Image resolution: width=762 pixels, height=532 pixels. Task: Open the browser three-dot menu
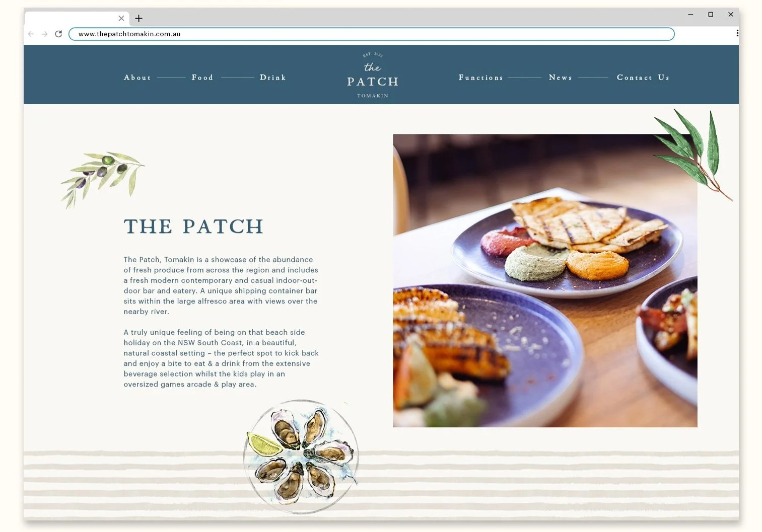(737, 33)
